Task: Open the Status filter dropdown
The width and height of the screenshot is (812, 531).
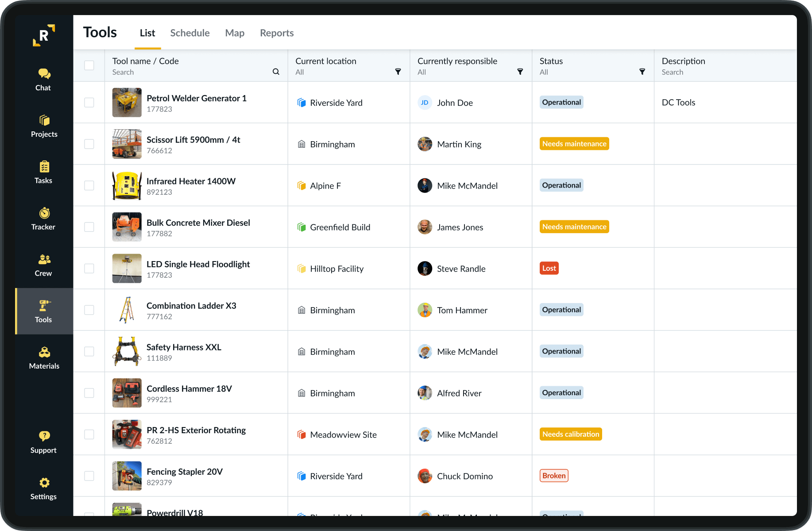Action: tap(642, 72)
